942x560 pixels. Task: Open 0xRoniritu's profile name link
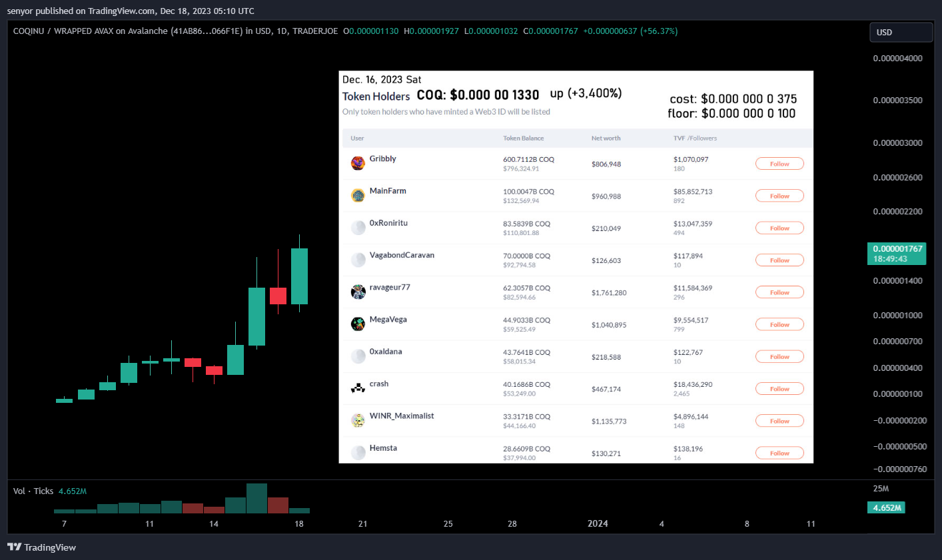click(388, 222)
